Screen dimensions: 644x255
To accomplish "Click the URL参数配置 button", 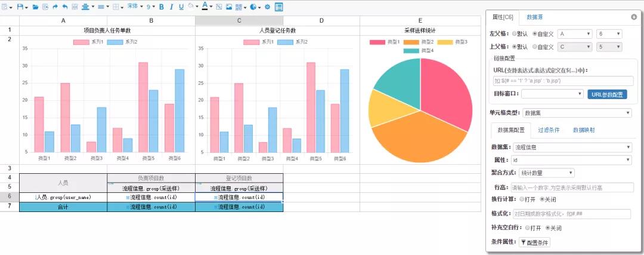I will [x=607, y=94].
